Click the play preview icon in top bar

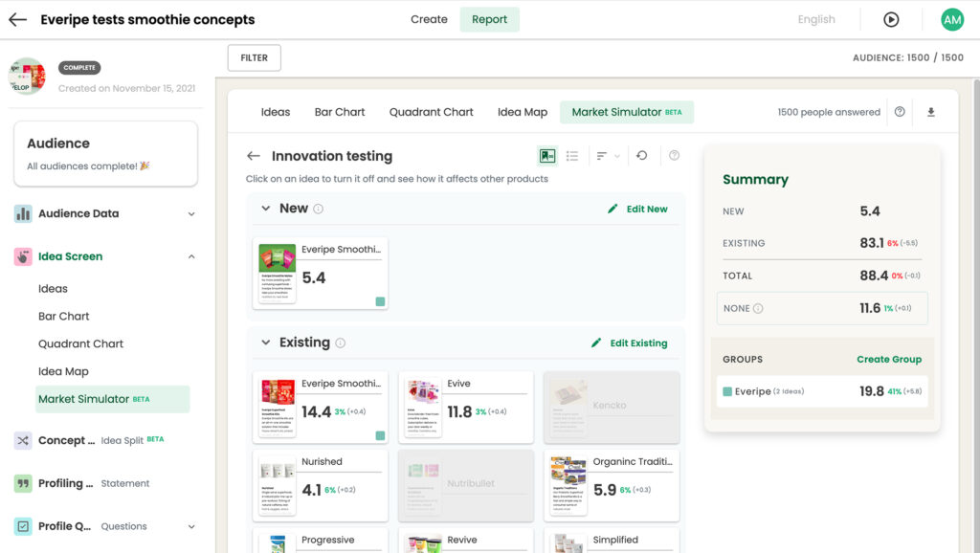891,19
